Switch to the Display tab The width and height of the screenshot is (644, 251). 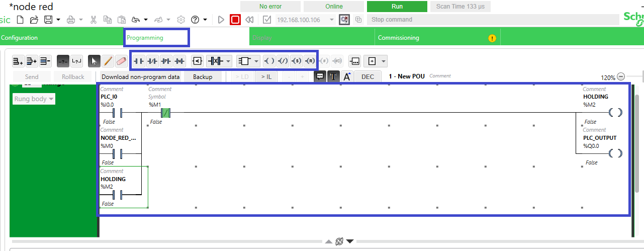tap(312, 38)
